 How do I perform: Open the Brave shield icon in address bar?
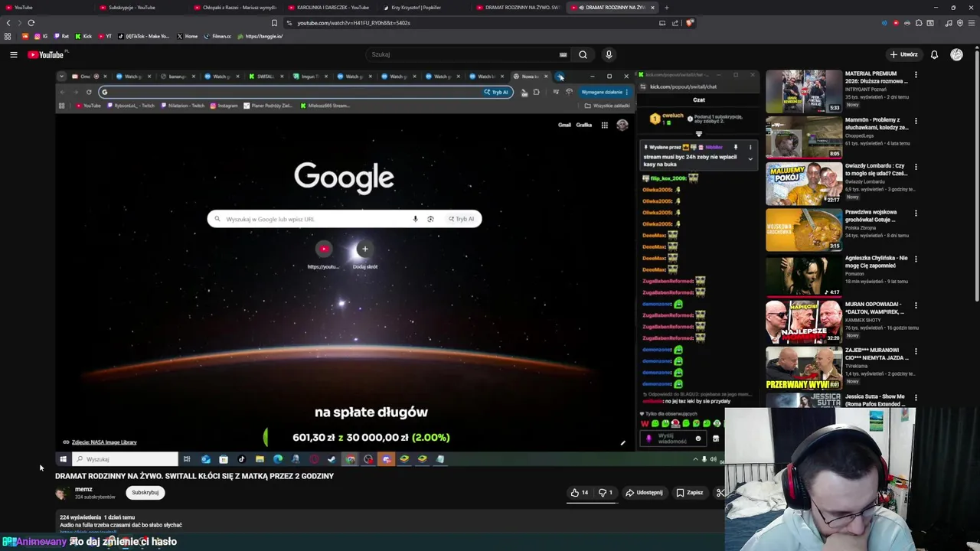pyautogui.click(x=690, y=23)
